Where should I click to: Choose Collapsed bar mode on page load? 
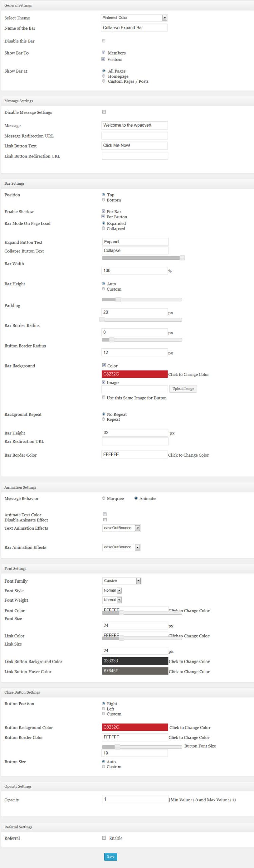tap(103, 229)
